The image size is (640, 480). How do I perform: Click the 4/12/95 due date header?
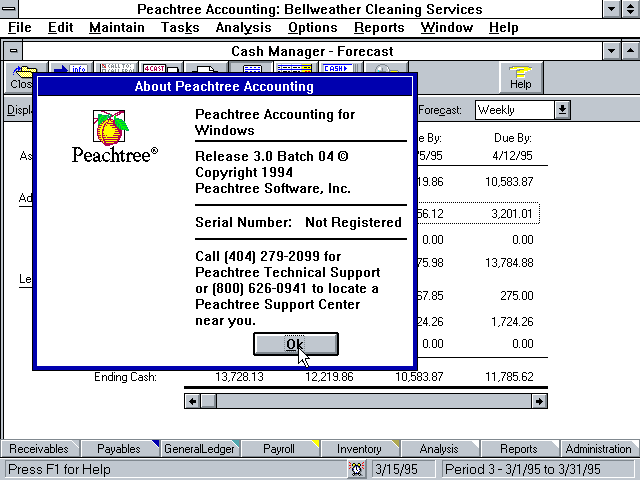[x=512, y=156]
